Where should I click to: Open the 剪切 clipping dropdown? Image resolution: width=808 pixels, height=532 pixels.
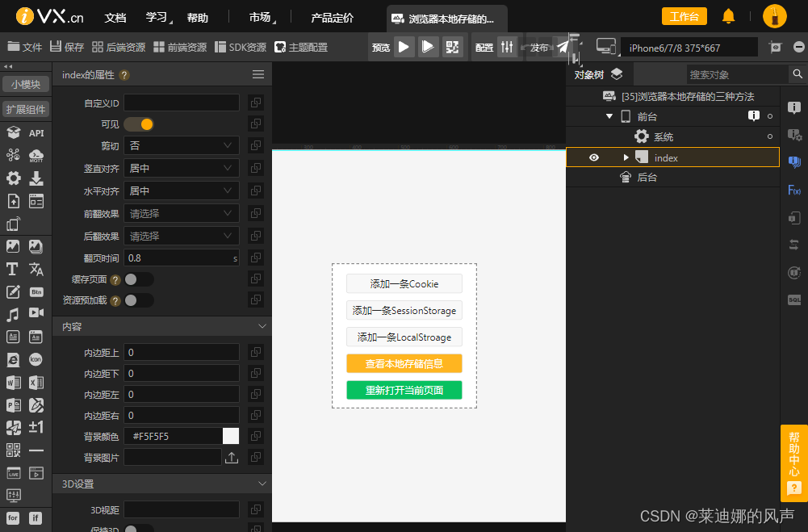(x=182, y=146)
